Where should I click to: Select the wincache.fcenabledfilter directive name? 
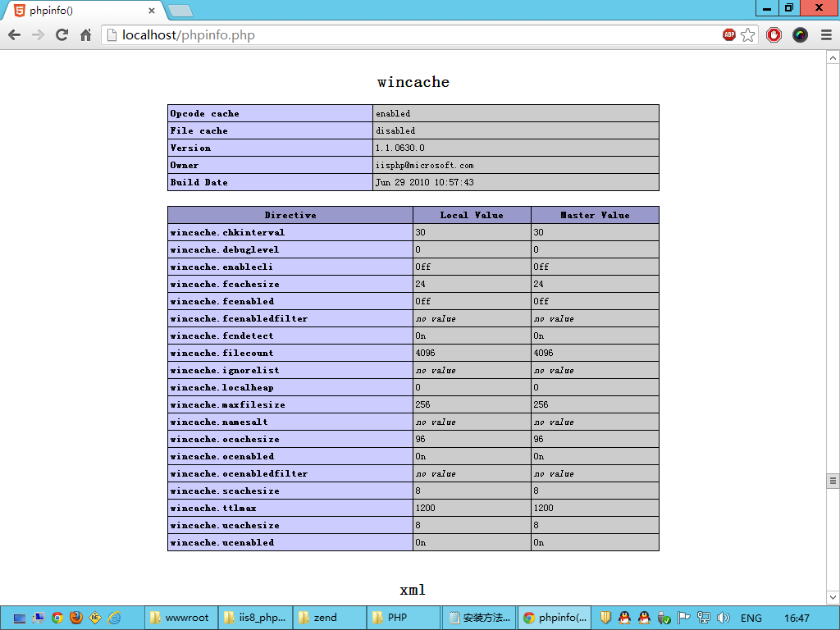pyautogui.click(x=239, y=319)
